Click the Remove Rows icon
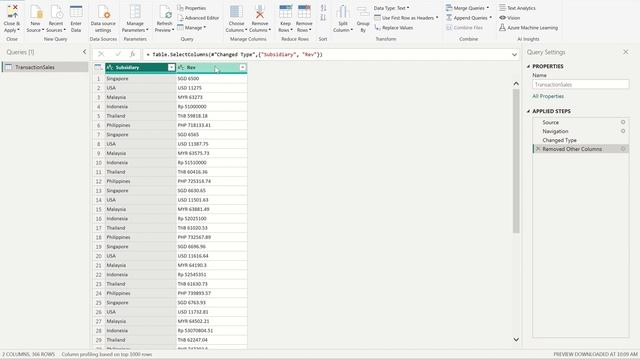 click(x=304, y=12)
